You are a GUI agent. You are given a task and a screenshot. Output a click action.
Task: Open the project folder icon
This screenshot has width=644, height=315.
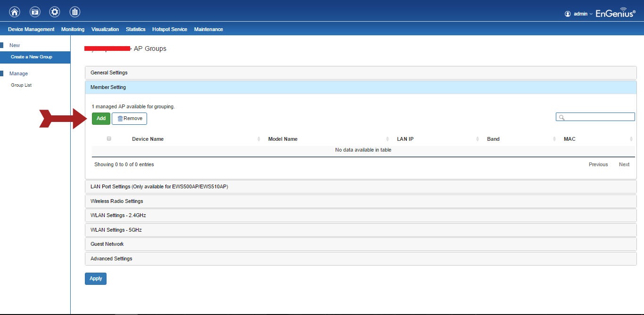(x=35, y=12)
